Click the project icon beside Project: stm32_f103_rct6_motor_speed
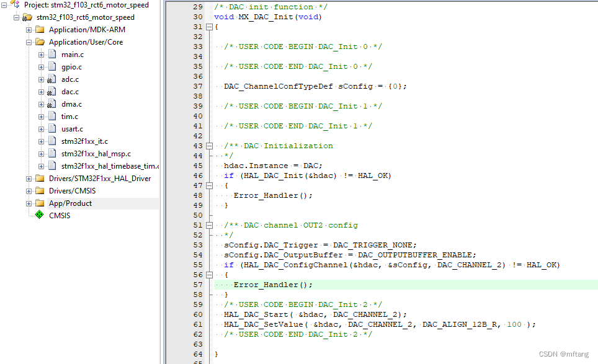The width and height of the screenshot is (598, 364). point(15,5)
